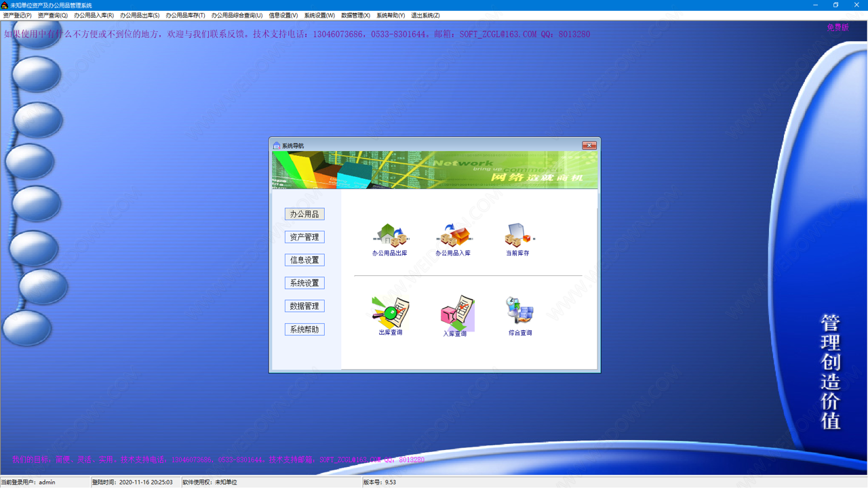This screenshot has width=868, height=488.
Task: Click the top support contact text line
Action: [x=297, y=34]
